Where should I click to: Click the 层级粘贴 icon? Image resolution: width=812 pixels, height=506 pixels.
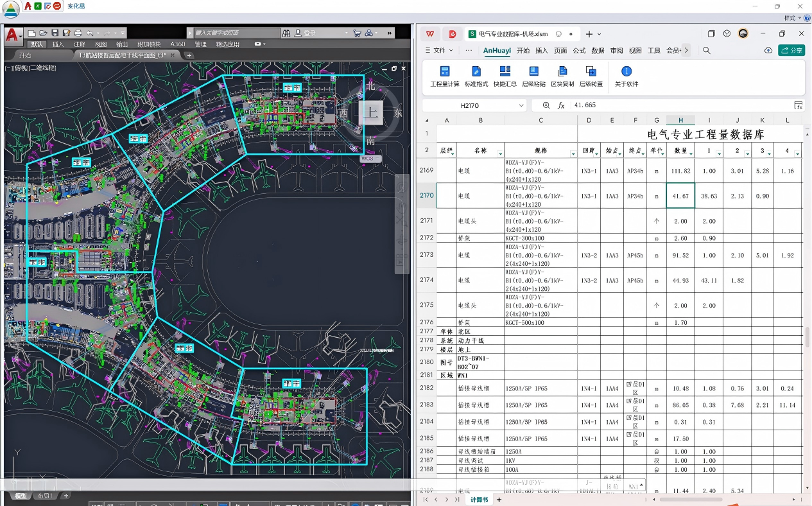coord(533,71)
